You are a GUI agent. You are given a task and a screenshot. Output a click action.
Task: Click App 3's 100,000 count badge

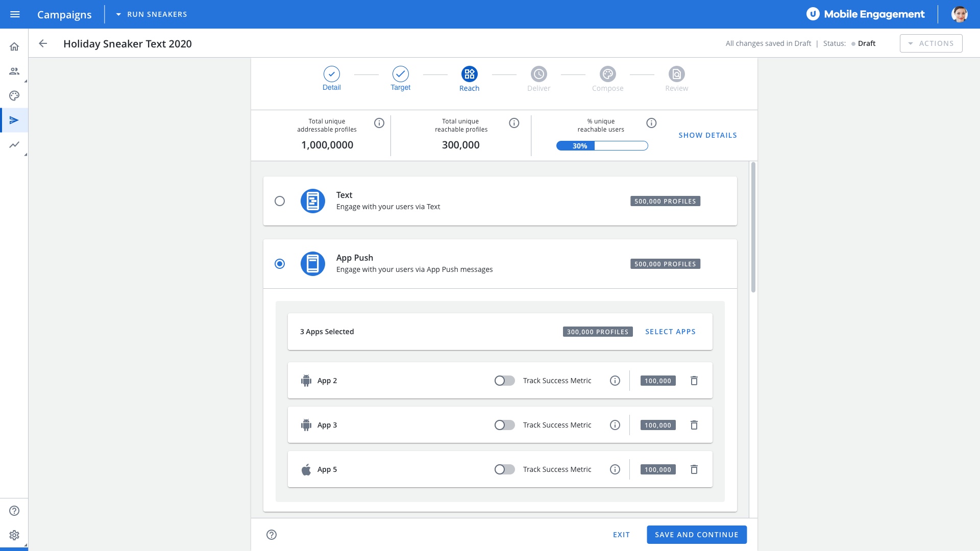point(658,425)
